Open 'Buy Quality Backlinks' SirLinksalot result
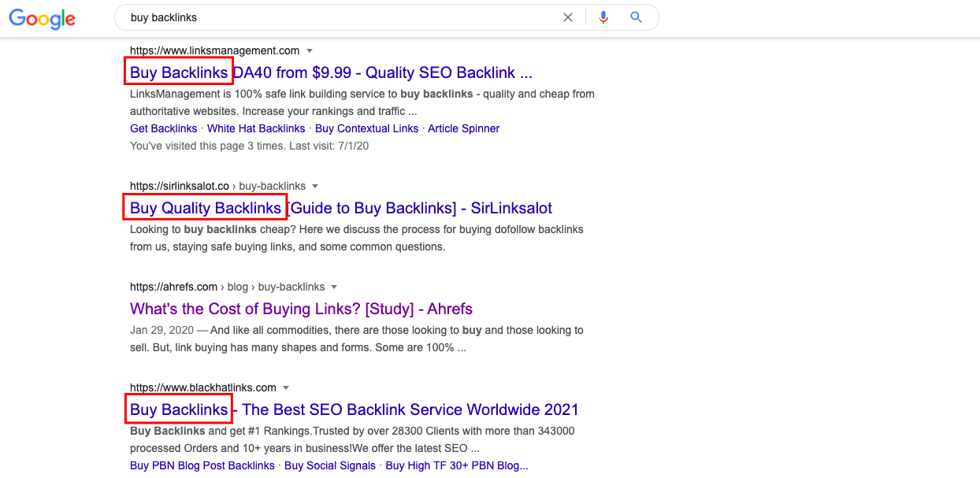This screenshot has height=478, width=980. pos(341,209)
